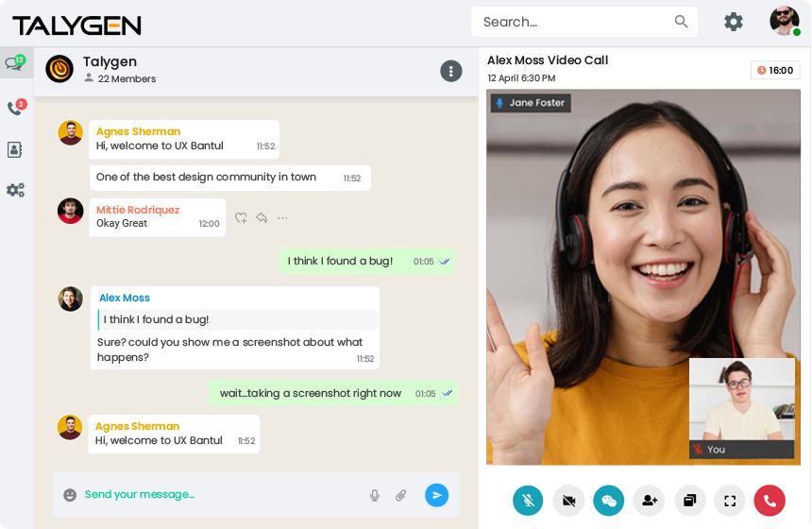Screen dimensions: 812x529
Task: Click the top header settings gear
Action: click(734, 22)
